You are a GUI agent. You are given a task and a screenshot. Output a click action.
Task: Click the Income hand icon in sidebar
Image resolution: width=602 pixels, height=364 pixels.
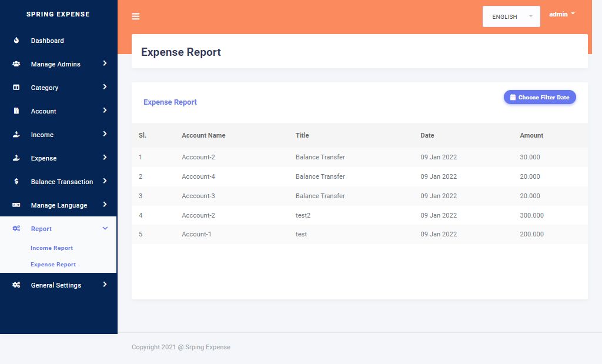(16, 135)
